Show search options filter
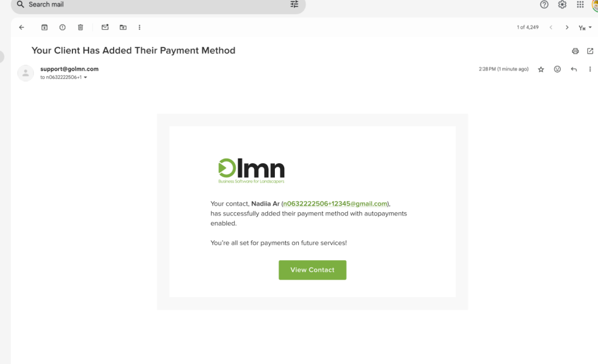 (295, 4)
